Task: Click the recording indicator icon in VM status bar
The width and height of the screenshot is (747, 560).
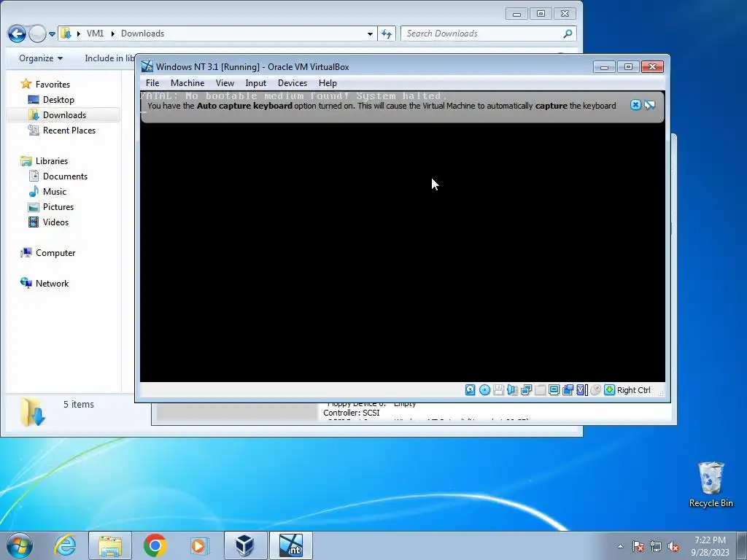Action: click(x=568, y=390)
